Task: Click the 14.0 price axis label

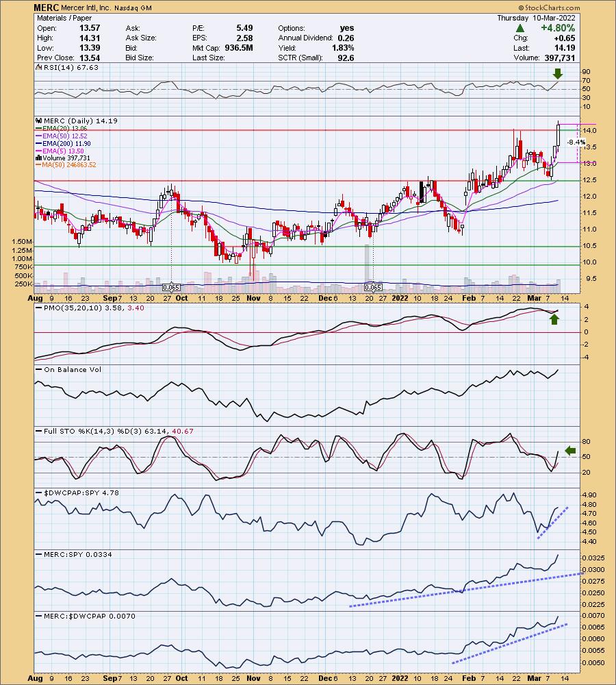Action: click(x=589, y=131)
